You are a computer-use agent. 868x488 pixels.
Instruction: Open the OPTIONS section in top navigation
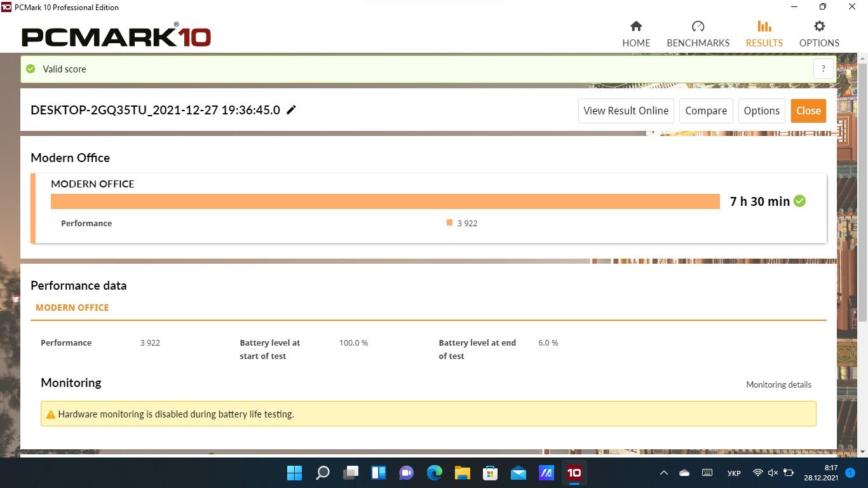819,34
